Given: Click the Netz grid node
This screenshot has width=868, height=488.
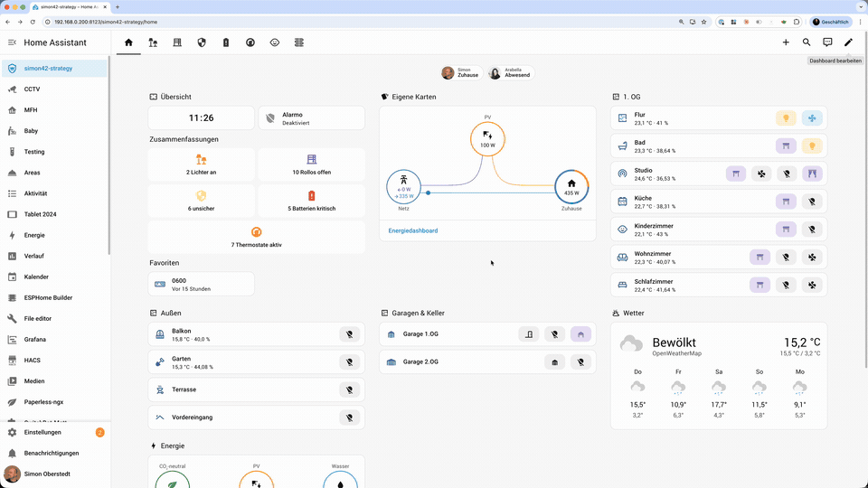Looking at the screenshot, I should 403,186.
